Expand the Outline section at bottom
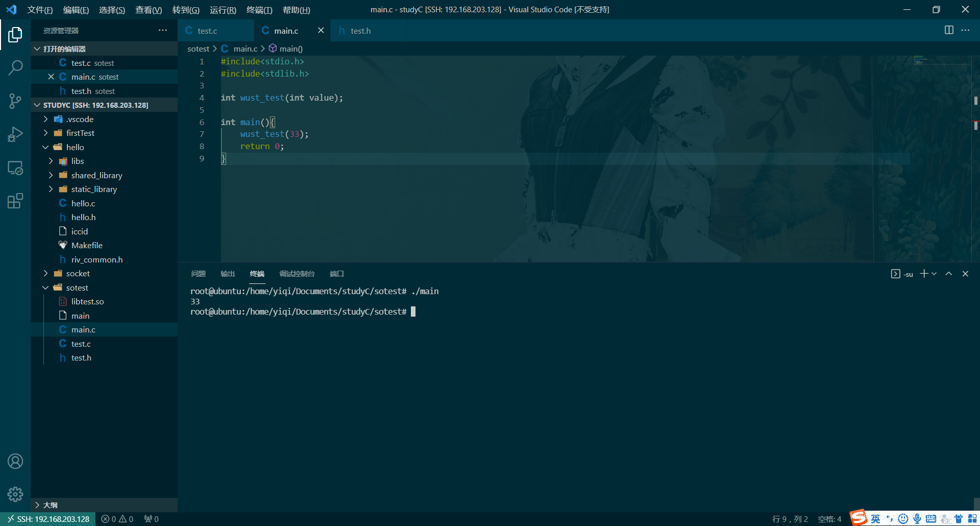This screenshot has height=526, width=980. [x=104, y=505]
